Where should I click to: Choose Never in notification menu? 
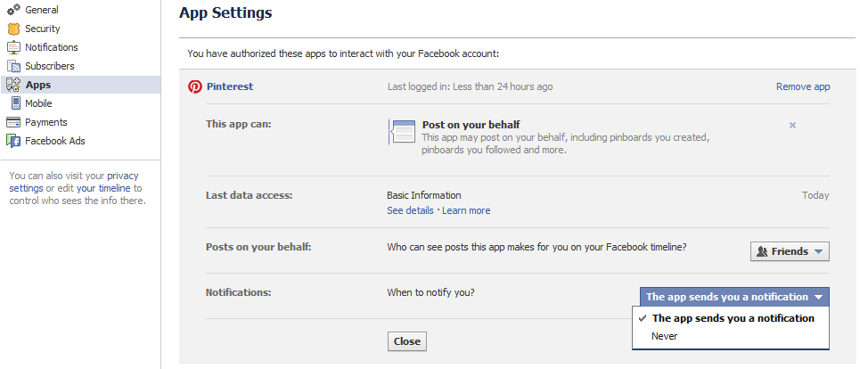(x=665, y=337)
